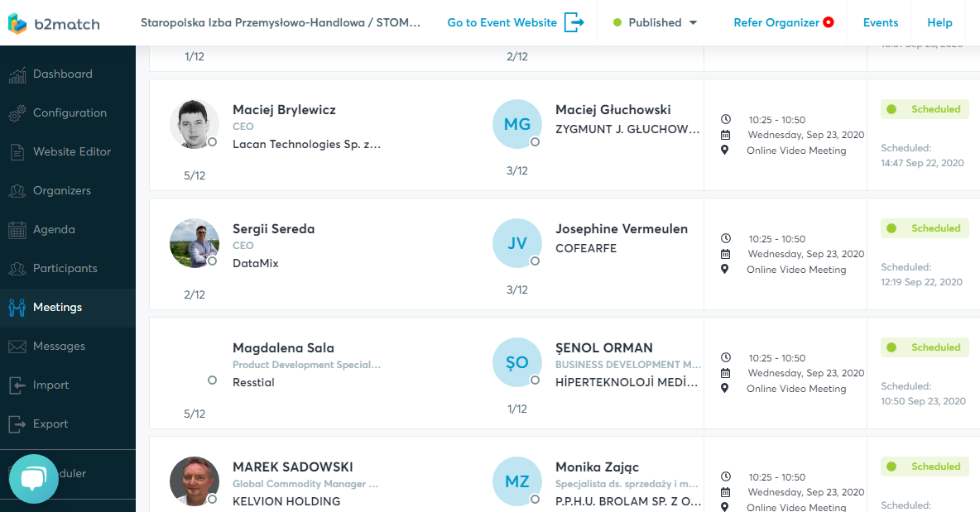Go to the Meetings section
Screen dimensions: 980x512
57,308
